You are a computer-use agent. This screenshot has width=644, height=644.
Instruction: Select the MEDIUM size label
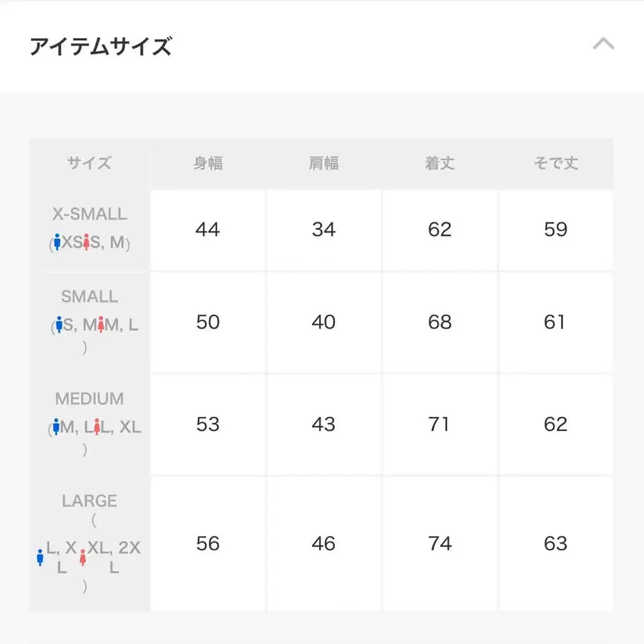[x=89, y=399]
